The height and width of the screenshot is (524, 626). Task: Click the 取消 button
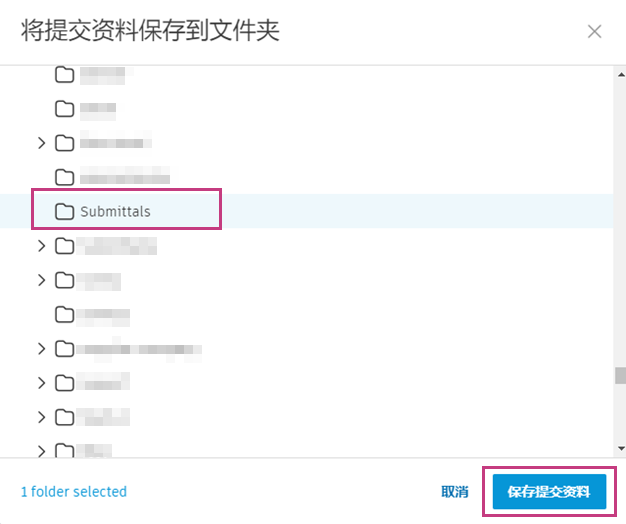pos(454,492)
